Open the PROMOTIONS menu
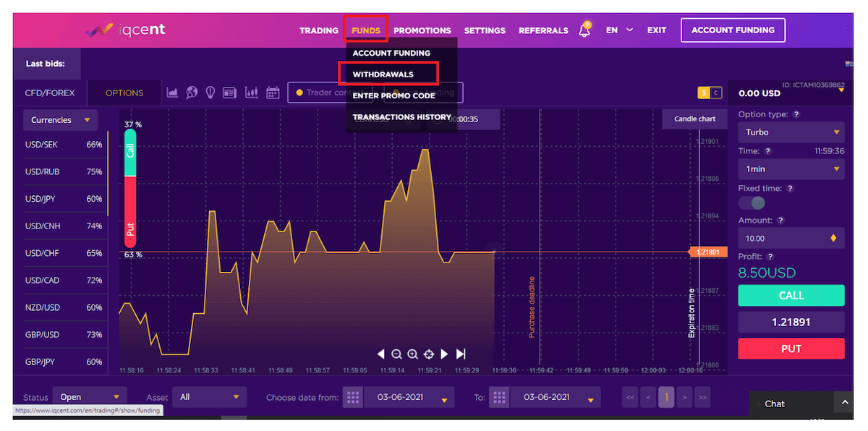 coord(422,30)
